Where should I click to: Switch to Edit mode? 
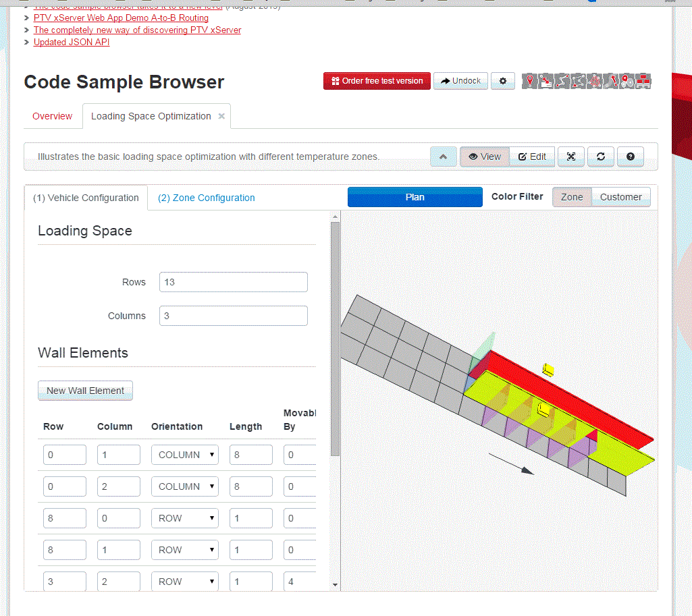tap(532, 157)
